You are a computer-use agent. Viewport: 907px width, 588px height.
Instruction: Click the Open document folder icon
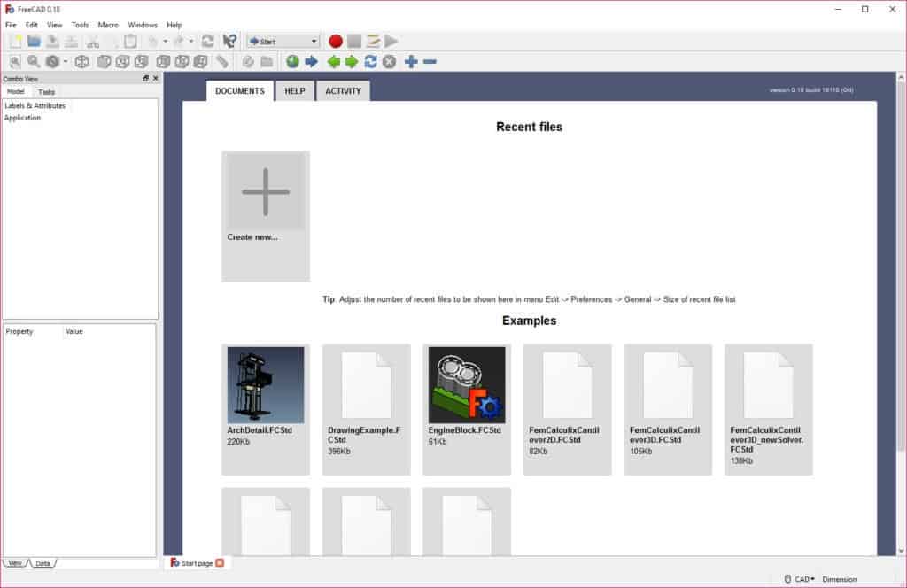point(35,41)
